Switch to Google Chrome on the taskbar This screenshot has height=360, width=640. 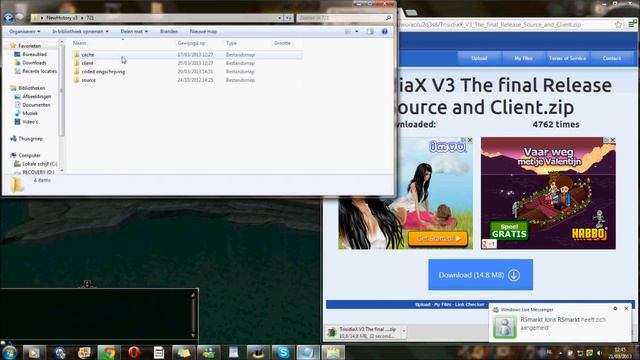[108, 352]
